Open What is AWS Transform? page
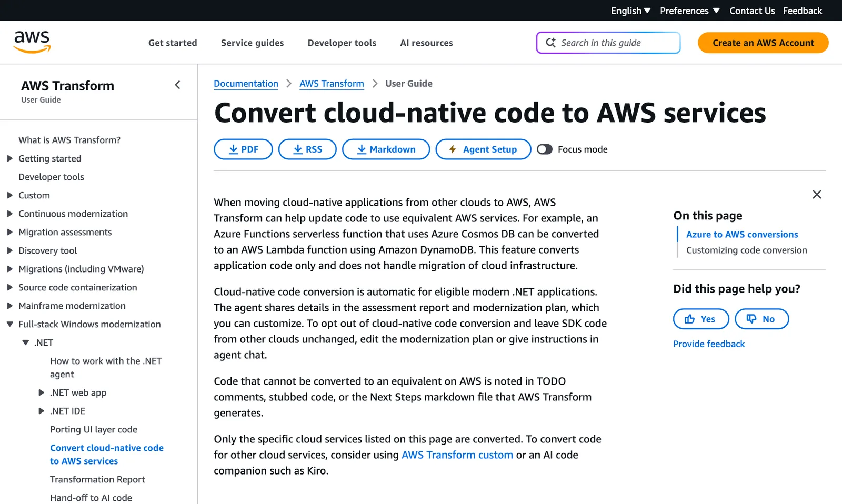Image resolution: width=842 pixels, height=504 pixels. [69, 140]
